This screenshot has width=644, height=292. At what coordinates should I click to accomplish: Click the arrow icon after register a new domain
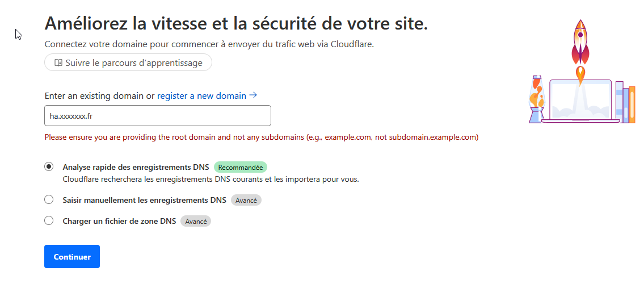[254, 95]
